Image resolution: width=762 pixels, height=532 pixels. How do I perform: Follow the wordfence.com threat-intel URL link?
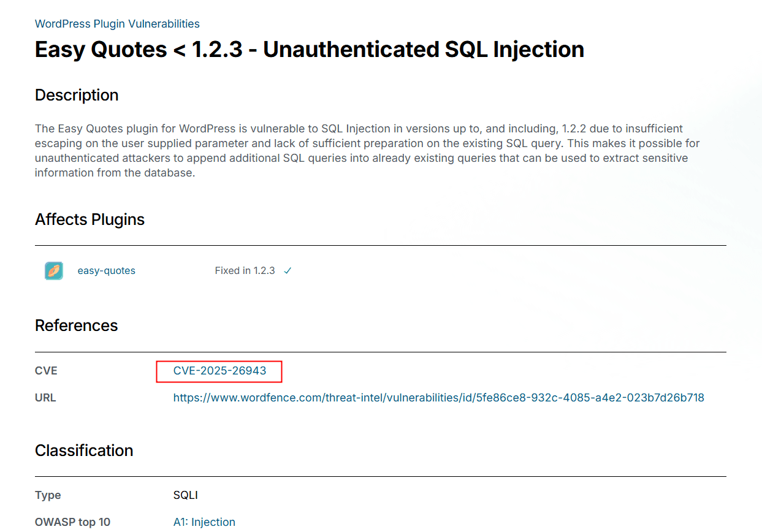tap(438, 398)
